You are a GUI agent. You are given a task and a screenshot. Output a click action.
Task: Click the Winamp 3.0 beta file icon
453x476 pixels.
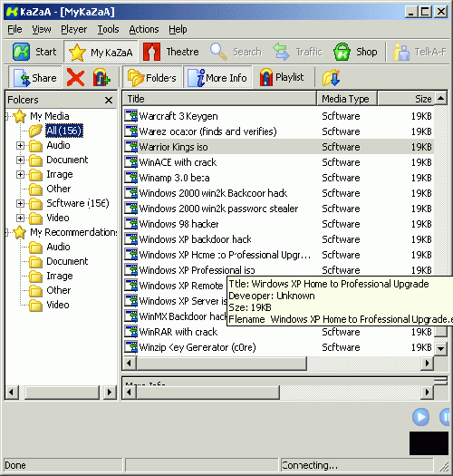[130, 178]
